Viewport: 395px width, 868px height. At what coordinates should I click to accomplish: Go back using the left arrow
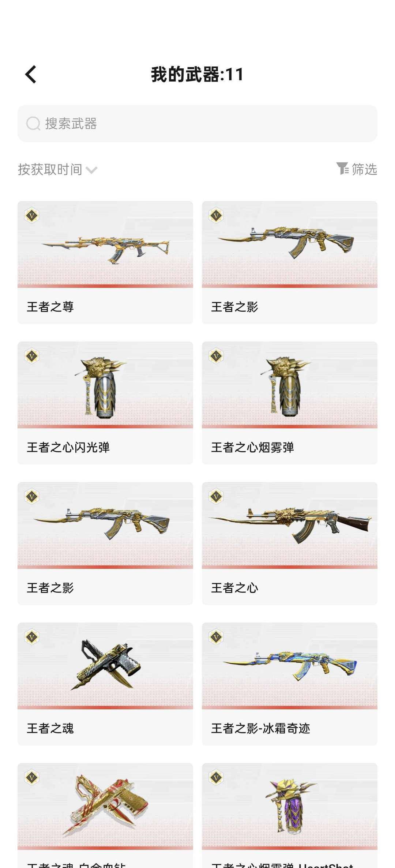pyautogui.click(x=31, y=75)
